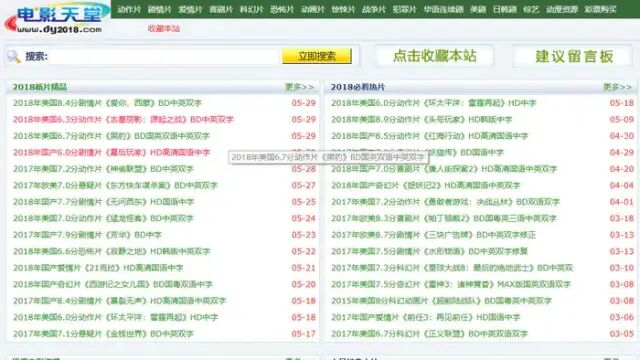Click date 03-05 beside 《正义联盟》
Screen dimensions: 640x360
click(x=622, y=333)
